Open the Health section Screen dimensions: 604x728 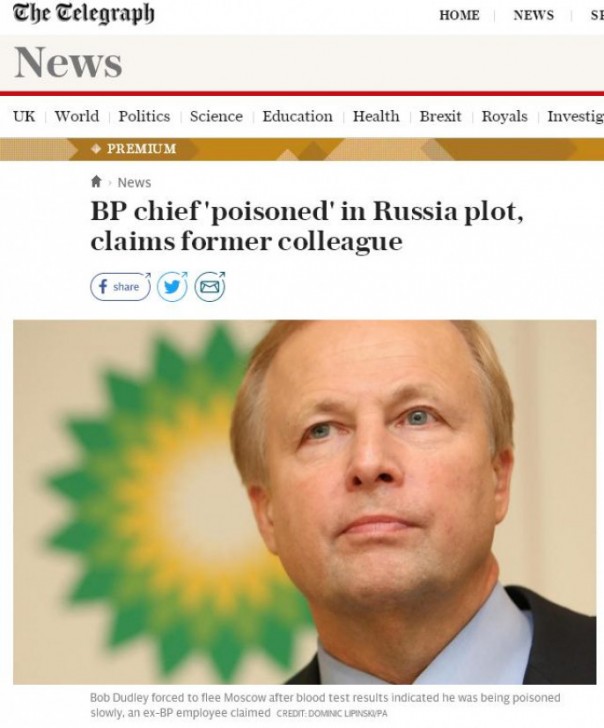click(376, 116)
